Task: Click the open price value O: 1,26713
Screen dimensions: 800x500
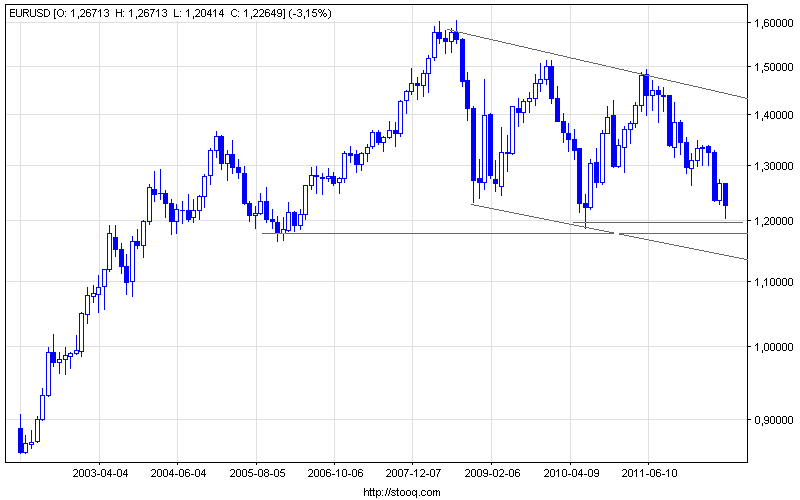Action: 83,14
